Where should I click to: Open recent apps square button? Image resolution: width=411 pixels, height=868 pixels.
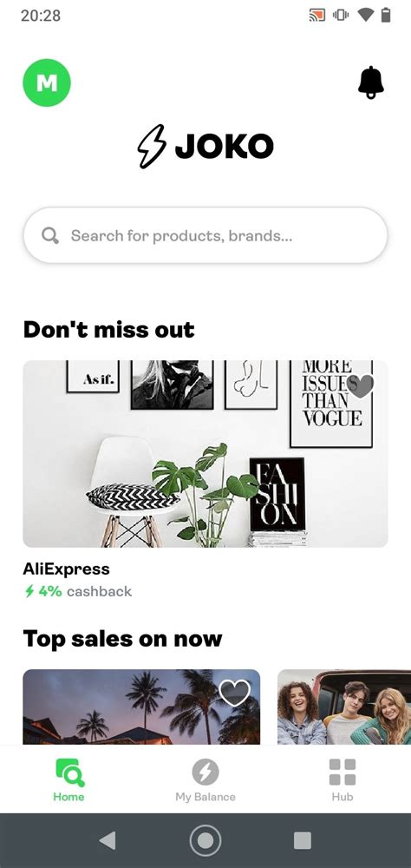(x=302, y=840)
